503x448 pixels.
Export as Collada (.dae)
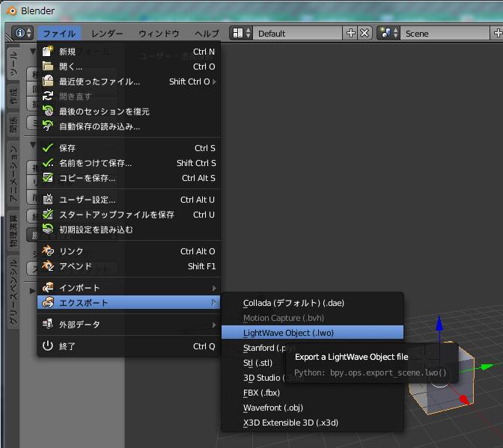pyautogui.click(x=312, y=303)
